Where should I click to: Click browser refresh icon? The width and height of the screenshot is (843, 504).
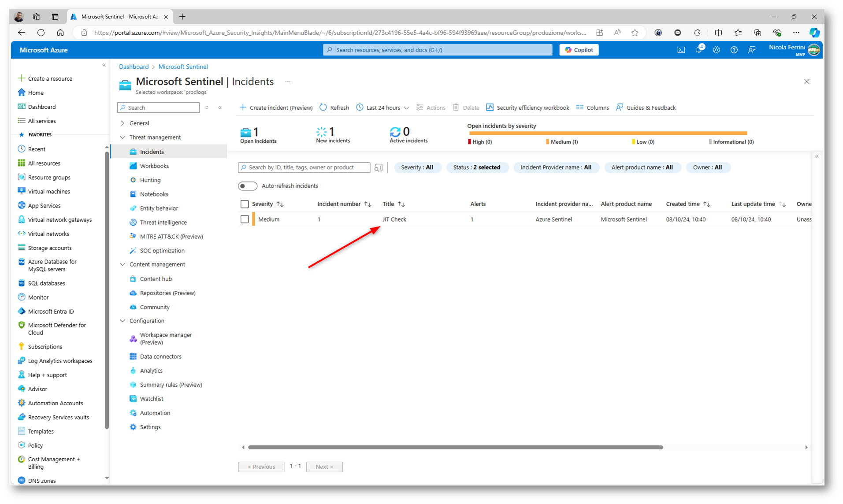[41, 32]
